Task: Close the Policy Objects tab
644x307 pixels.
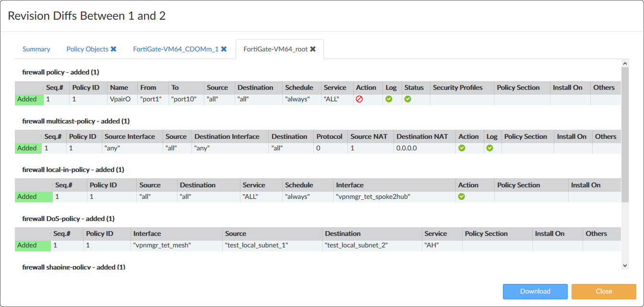Action: (x=114, y=49)
